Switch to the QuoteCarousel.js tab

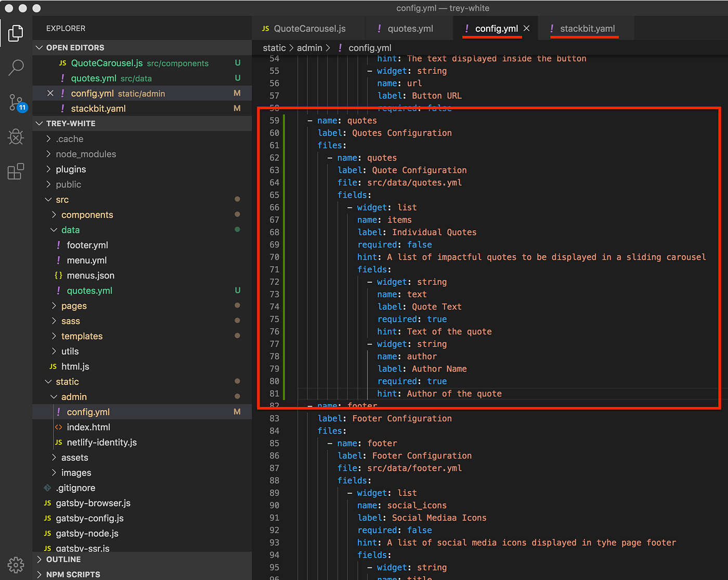point(309,29)
